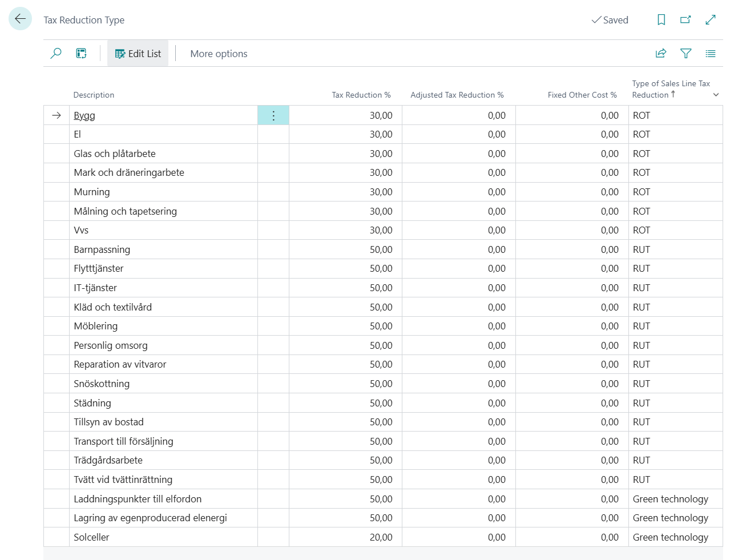730x560 pixels.
Task: Click Barnpassning's 50,00 tax reduction value
Action: 381,249
